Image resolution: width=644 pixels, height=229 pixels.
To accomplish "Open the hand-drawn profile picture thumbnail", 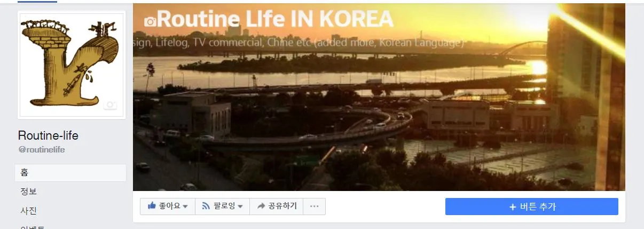I will (x=72, y=65).
